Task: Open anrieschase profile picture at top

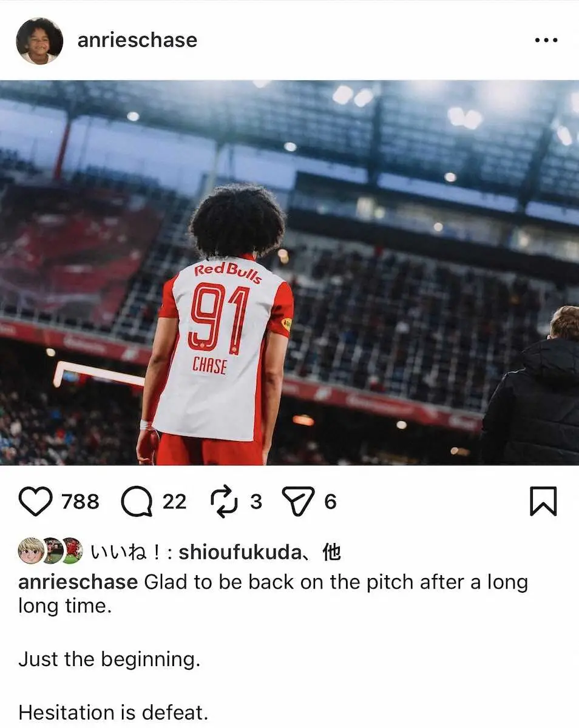Action: pyautogui.click(x=39, y=41)
